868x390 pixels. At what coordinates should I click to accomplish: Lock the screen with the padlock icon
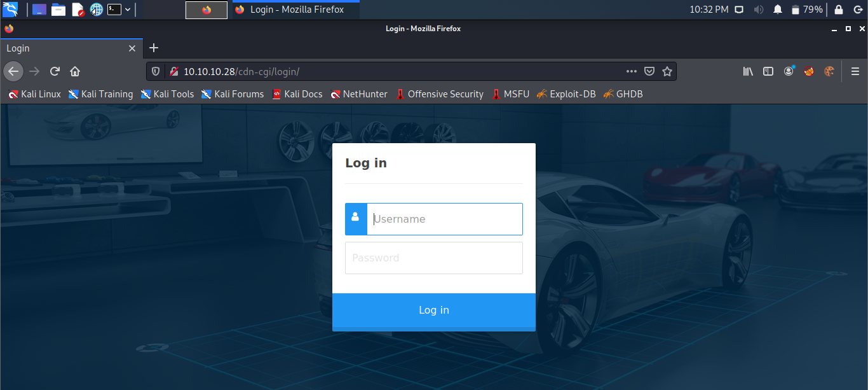839,10
